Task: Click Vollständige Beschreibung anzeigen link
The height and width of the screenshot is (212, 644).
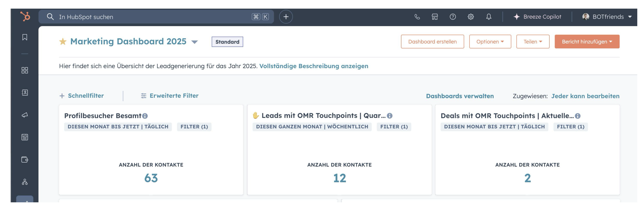Action: [x=314, y=66]
